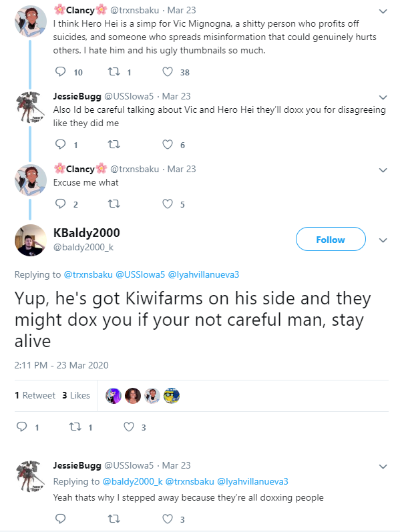The image size is (400, 532).
Task: Like KBaldy2000's Kiwifarms tweet
Action: [129, 427]
